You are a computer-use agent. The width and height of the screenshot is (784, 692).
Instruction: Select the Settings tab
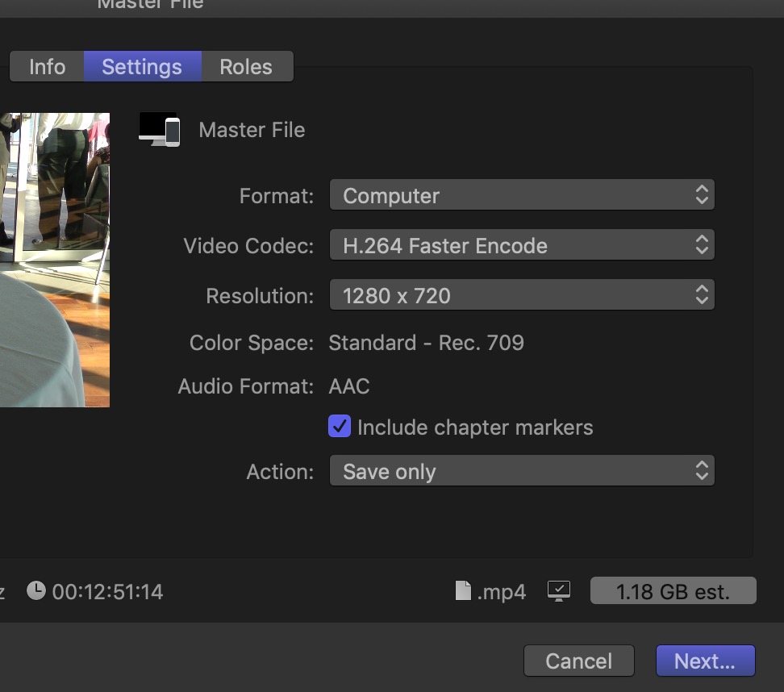(x=142, y=67)
